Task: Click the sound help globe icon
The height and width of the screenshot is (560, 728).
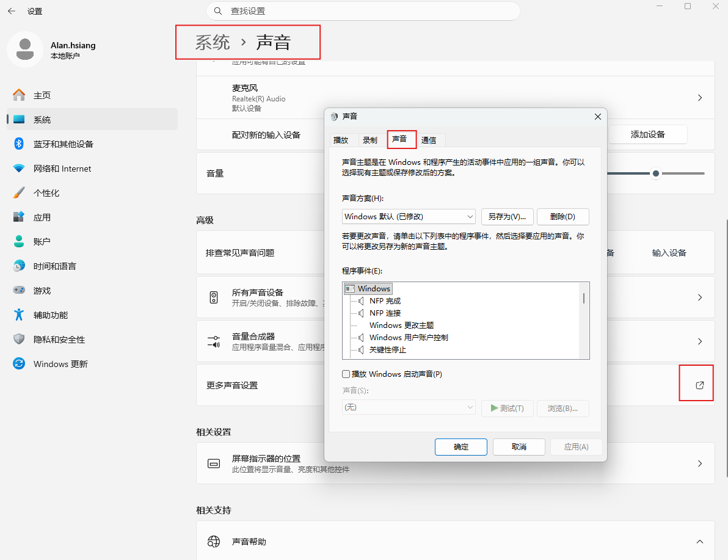Action: pos(214,542)
